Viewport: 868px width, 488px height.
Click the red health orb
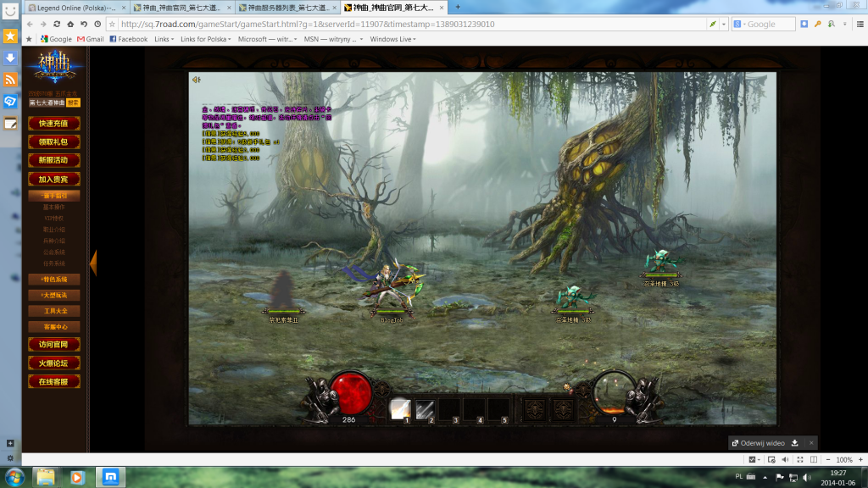click(x=350, y=393)
